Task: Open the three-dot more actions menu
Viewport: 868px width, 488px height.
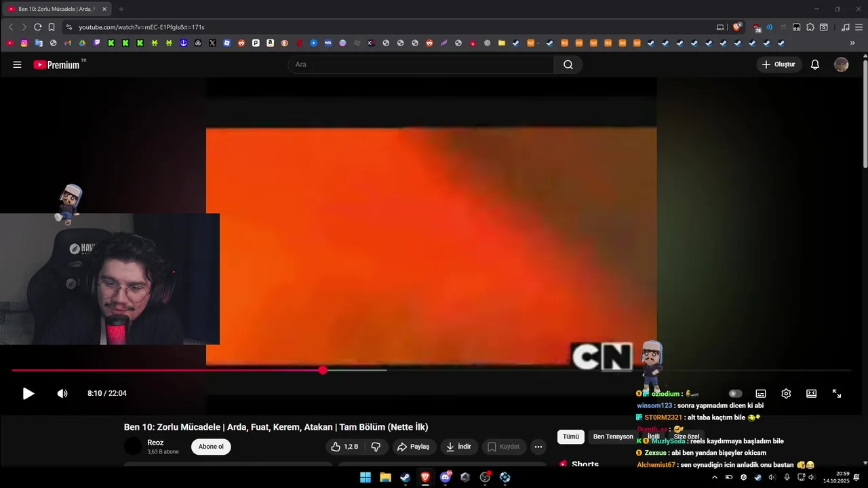Action: [x=538, y=447]
